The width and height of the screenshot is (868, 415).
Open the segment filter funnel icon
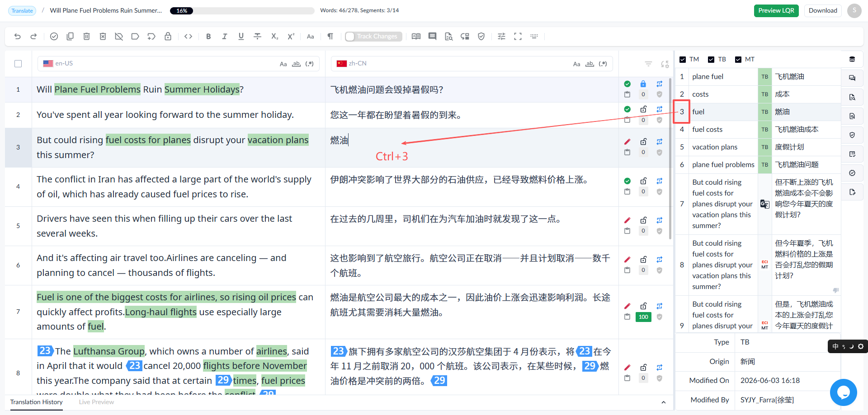point(648,64)
